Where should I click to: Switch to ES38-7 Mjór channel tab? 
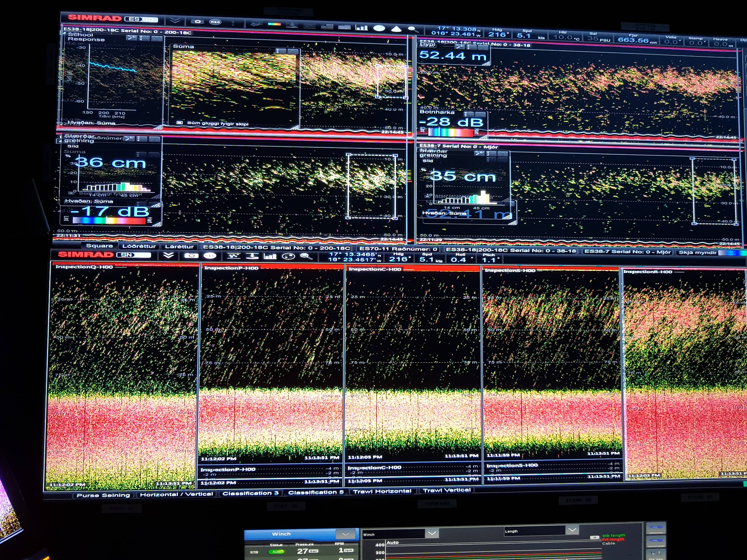tap(628, 252)
